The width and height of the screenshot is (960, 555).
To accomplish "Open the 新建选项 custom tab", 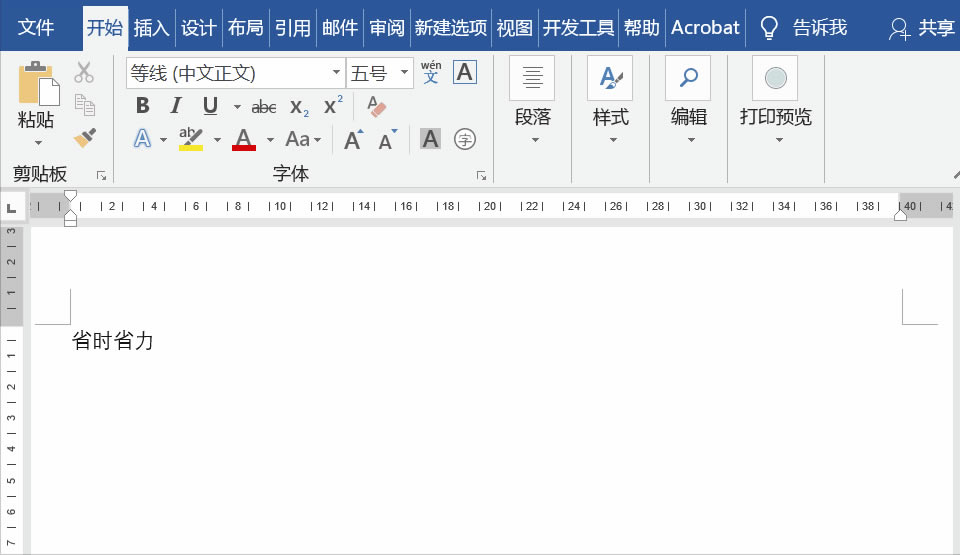I will pos(451,28).
